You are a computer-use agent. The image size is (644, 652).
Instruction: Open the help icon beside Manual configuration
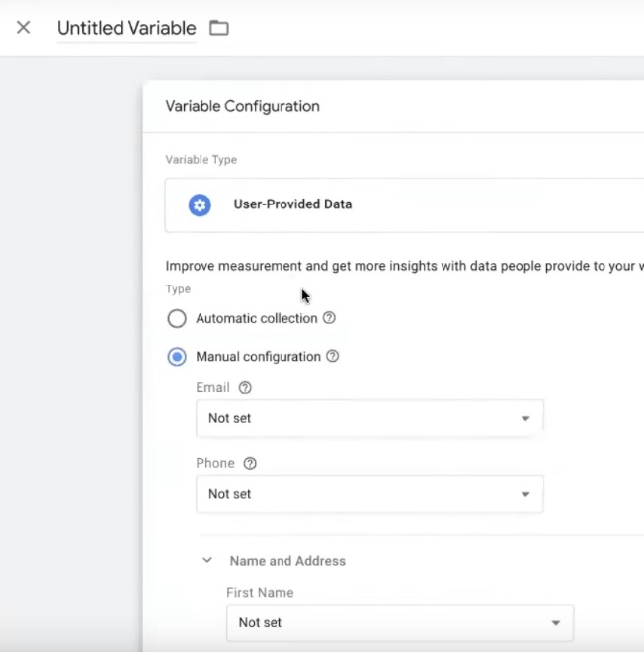tap(333, 356)
